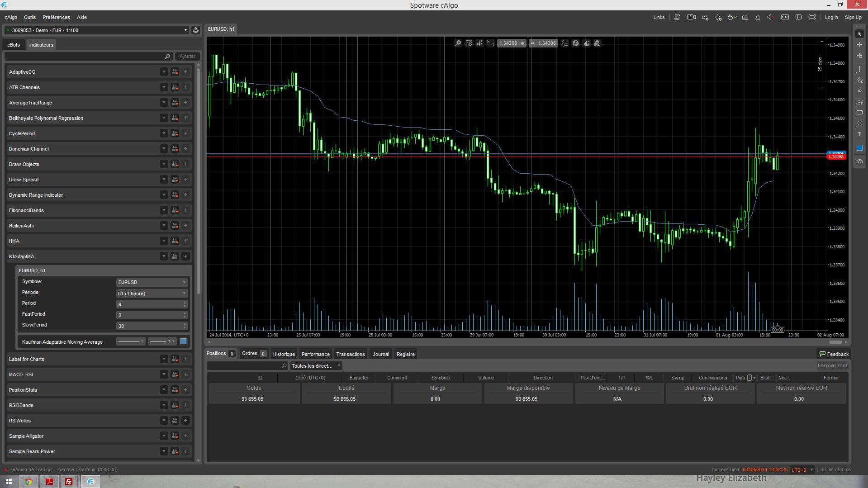Screen dimensions: 868x488
Task: Expand options arrow for KfAdaptMA indicator
Action: pos(164,256)
